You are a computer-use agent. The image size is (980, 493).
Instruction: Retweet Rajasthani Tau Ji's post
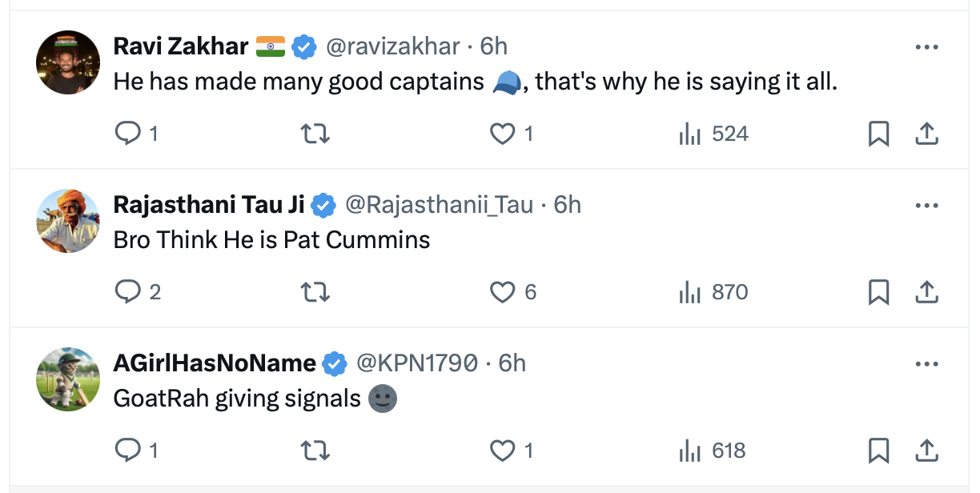tap(315, 292)
